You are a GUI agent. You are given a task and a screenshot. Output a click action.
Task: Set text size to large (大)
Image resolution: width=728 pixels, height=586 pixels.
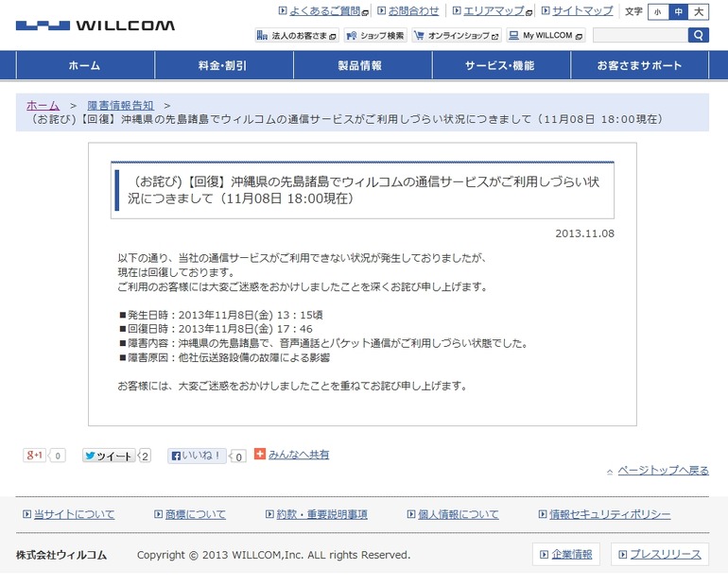point(699,12)
